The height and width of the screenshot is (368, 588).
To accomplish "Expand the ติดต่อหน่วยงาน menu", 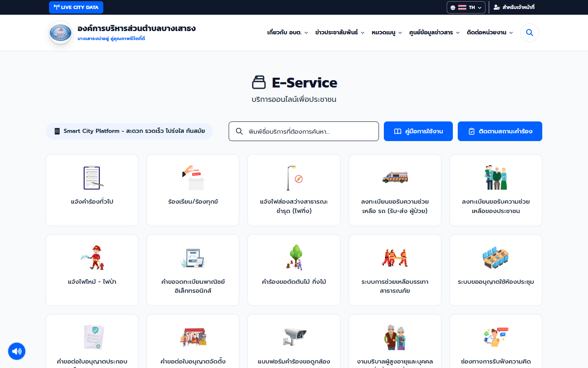I will tap(490, 32).
